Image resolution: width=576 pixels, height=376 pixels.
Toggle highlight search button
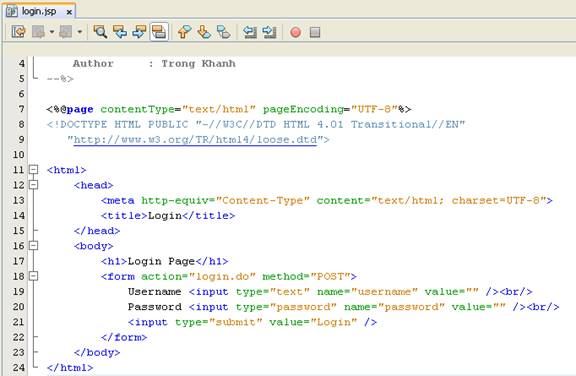click(x=159, y=32)
